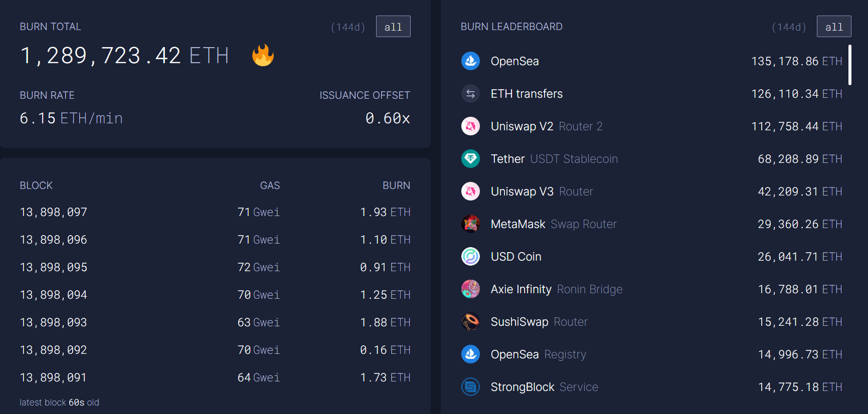Open block 13,898,093
Viewport: 868px width, 414px height.
[x=54, y=323]
